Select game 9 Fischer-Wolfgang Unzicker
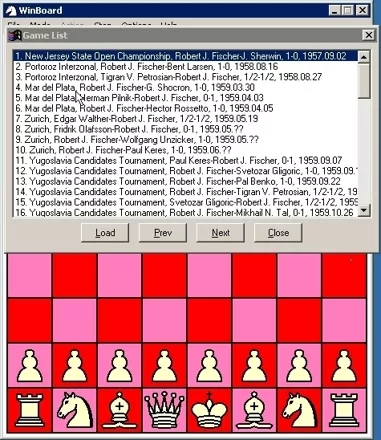Screen dimensions: 381x440 pyautogui.click(x=186, y=139)
